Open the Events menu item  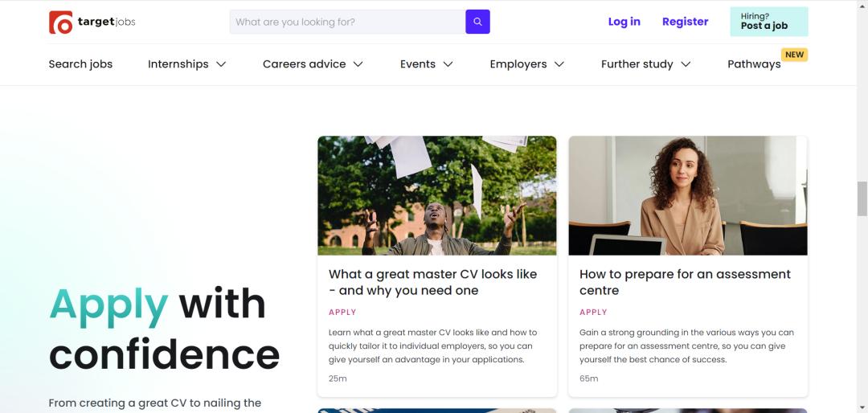point(418,64)
